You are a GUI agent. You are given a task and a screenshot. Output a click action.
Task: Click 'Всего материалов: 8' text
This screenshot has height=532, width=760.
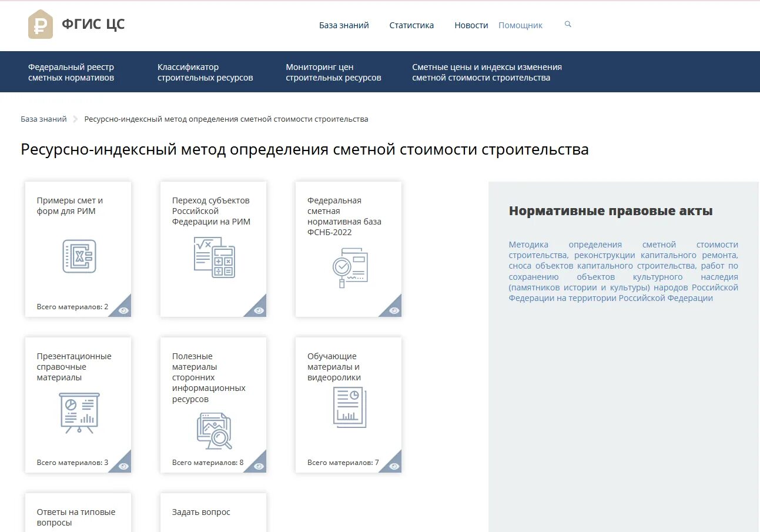[x=207, y=463]
